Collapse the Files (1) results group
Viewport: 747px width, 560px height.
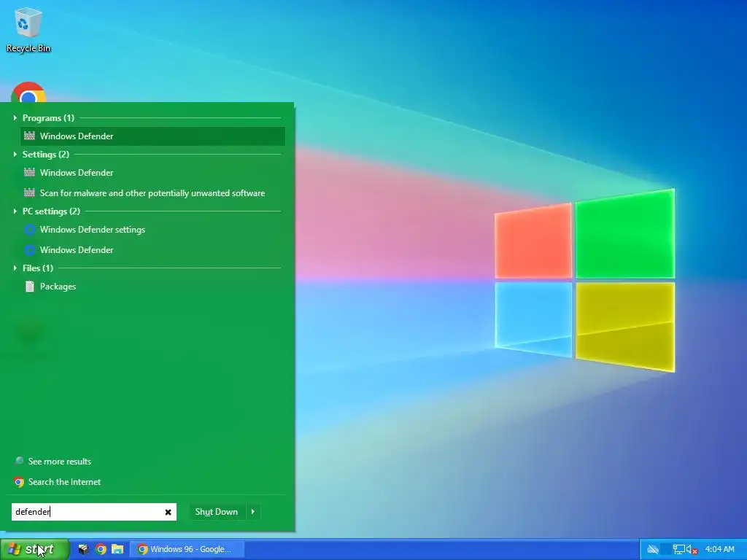pos(15,268)
